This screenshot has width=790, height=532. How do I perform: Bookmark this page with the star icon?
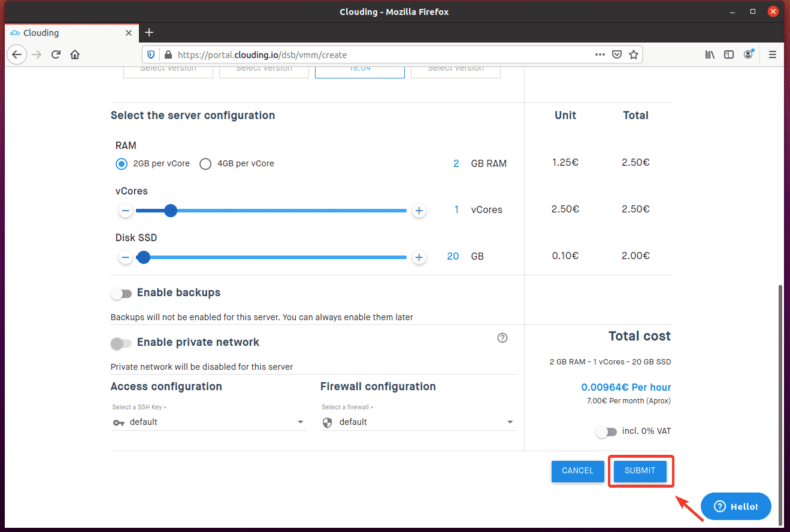[634, 54]
